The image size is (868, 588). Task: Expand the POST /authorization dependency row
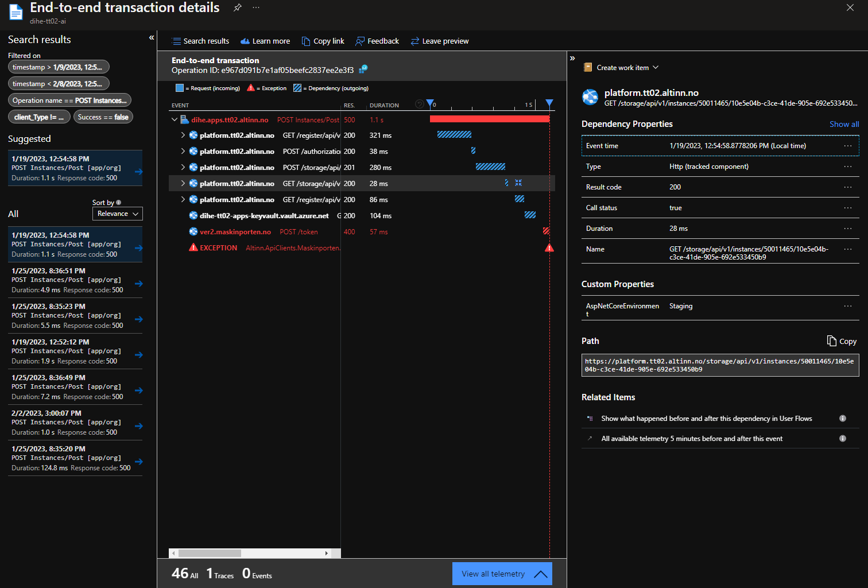tap(183, 152)
